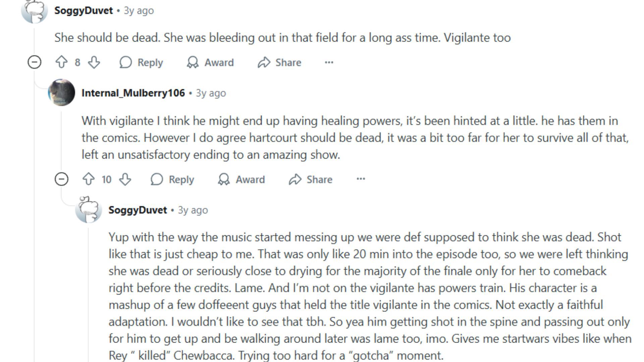Award Internal_Mulberry106's comment

click(241, 179)
